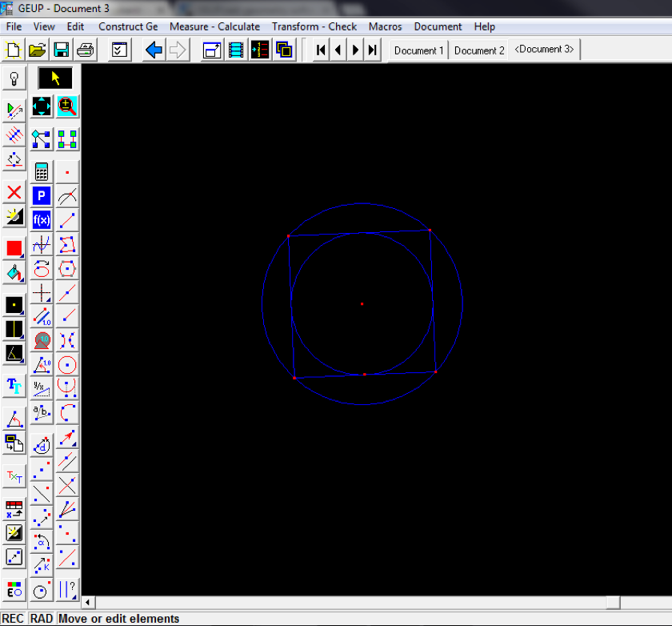Click the print document icon
The height and width of the screenshot is (626, 672).
coord(85,50)
